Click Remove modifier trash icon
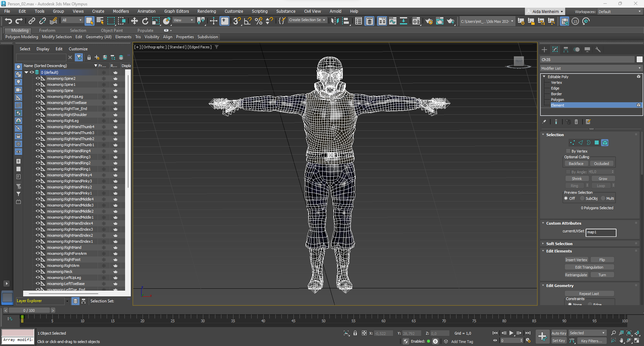The height and width of the screenshot is (346, 644). pyautogui.click(x=576, y=122)
